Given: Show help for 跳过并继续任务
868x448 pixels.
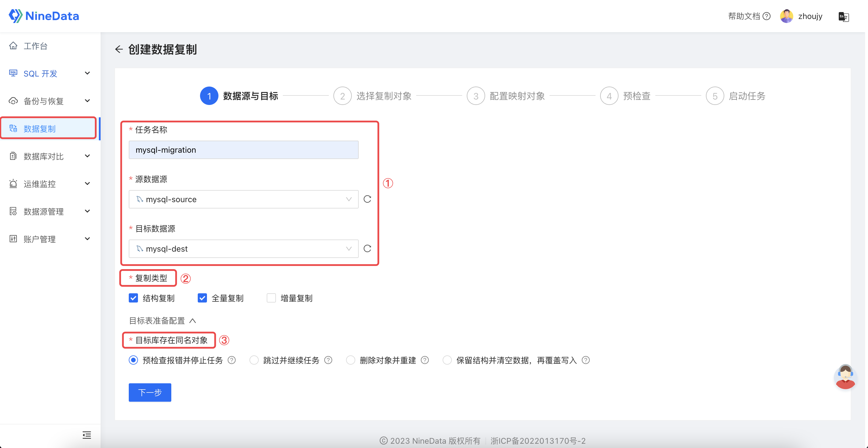Looking at the screenshot, I should tap(328, 360).
